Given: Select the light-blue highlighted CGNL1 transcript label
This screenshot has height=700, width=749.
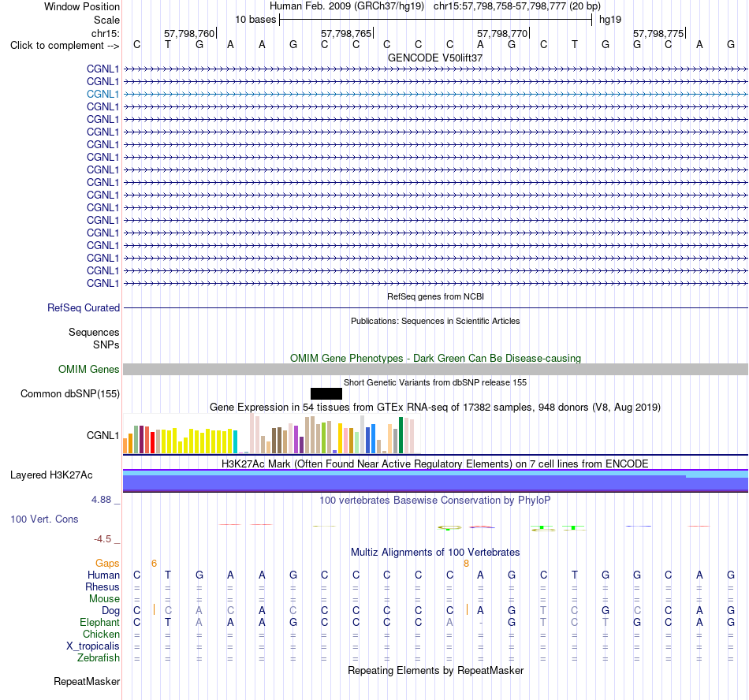Looking at the screenshot, I should point(102,94).
